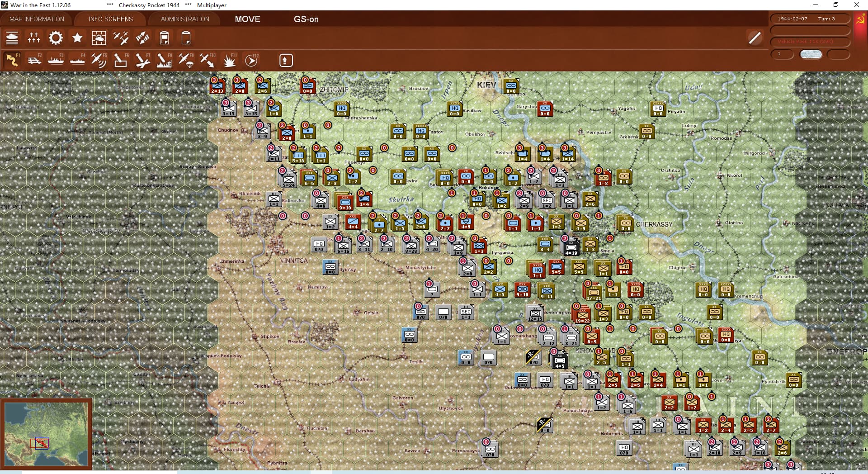The width and height of the screenshot is (868, 474).
Task: Click the Monastyriche town label
Action: pyautogui.click(x=420, y=268)
